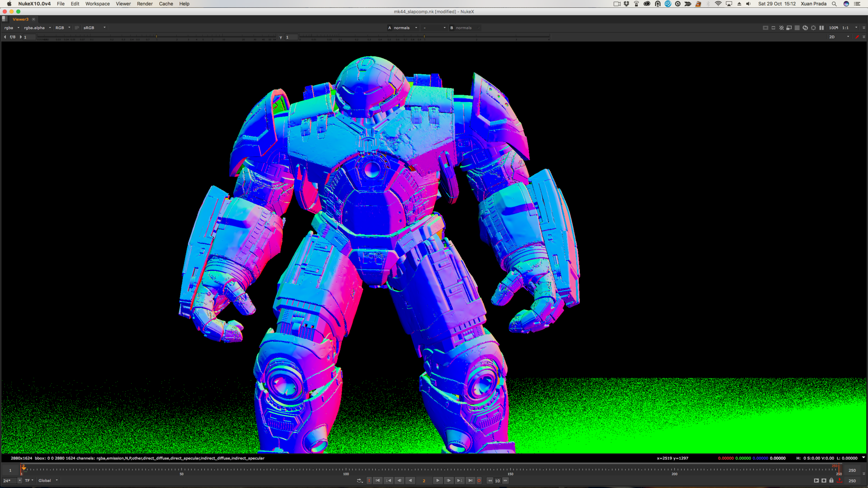Jump to last frame button
This screenshot has height=488, width=868.
tap(470, 480)
